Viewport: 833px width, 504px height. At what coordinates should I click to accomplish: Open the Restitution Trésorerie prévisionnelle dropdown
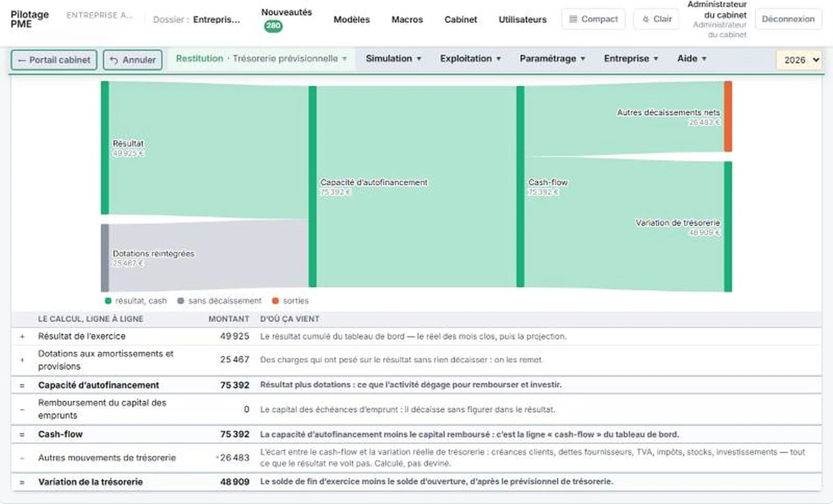point(262,58)
